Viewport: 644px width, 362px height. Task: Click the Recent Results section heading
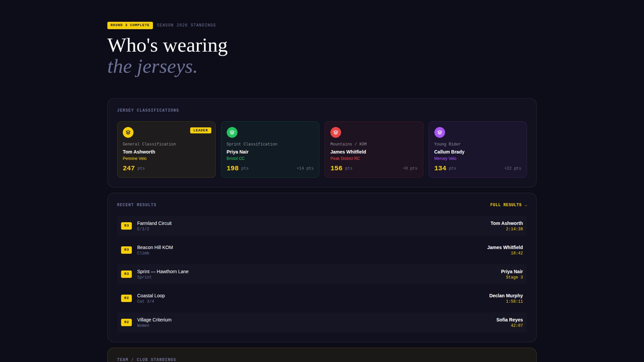pyautogui.click(x=137, y=205)
